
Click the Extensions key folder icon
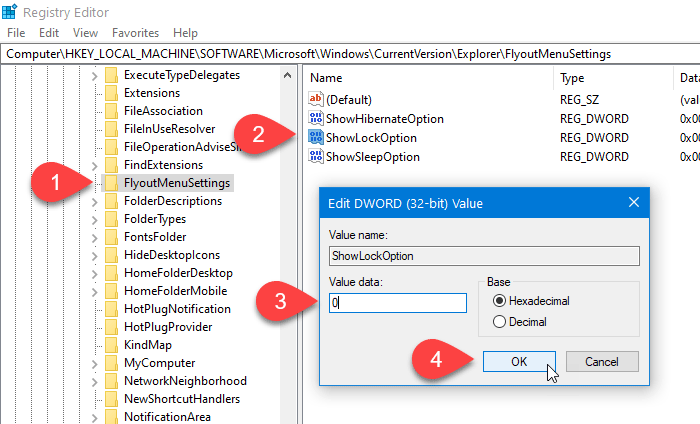click(x=111, y=93)
